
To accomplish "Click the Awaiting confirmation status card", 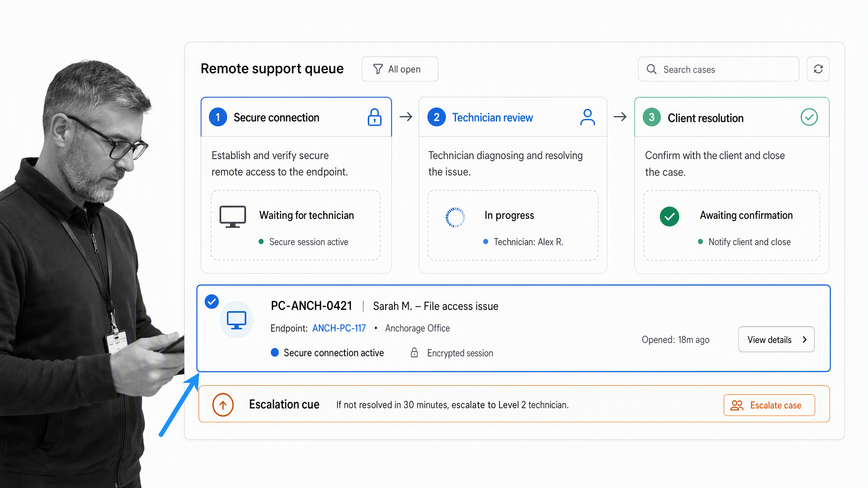I will (x=732, y=225).
